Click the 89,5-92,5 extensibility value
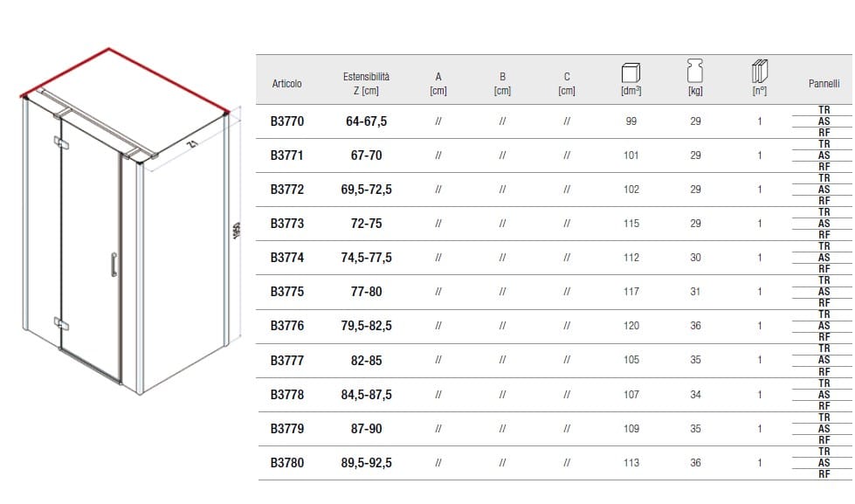855x504 pixels. click(x=366, y=463)
